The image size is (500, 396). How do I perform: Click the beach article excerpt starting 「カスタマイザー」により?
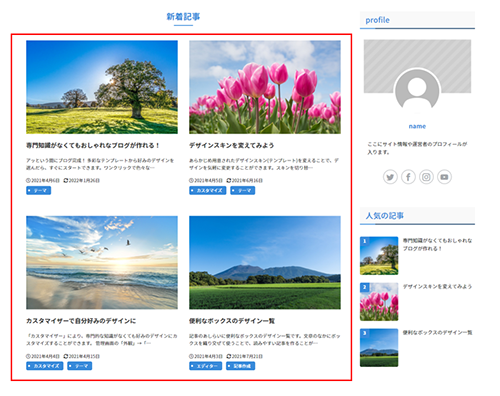102,340
